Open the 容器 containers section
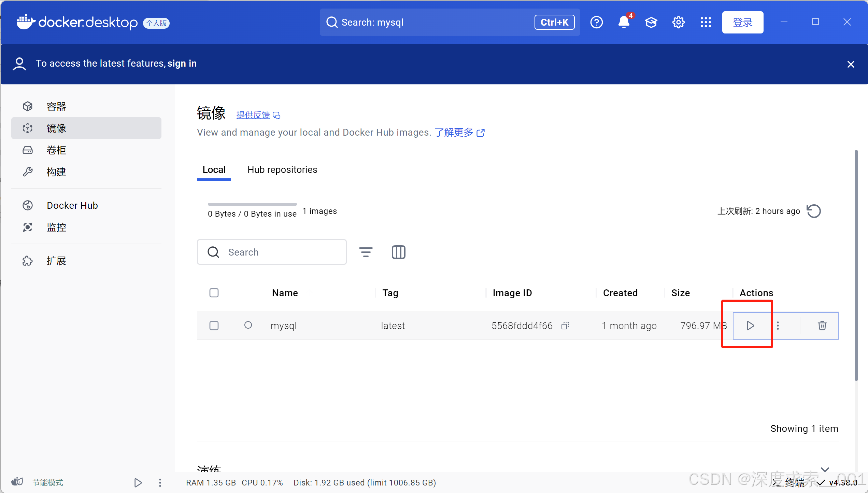 (56, 107)
